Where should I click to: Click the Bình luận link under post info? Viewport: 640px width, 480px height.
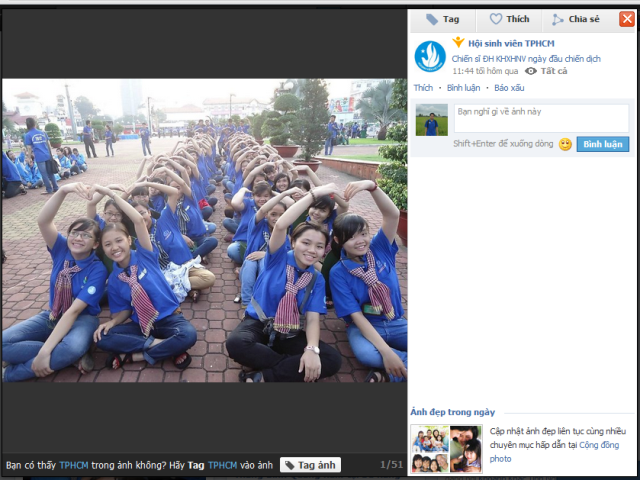pos(463,88)
